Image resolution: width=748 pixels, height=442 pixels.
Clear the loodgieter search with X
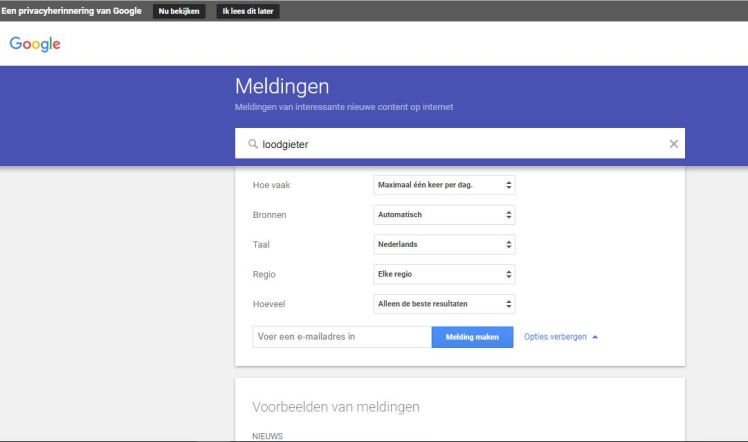tap(673, 144)
